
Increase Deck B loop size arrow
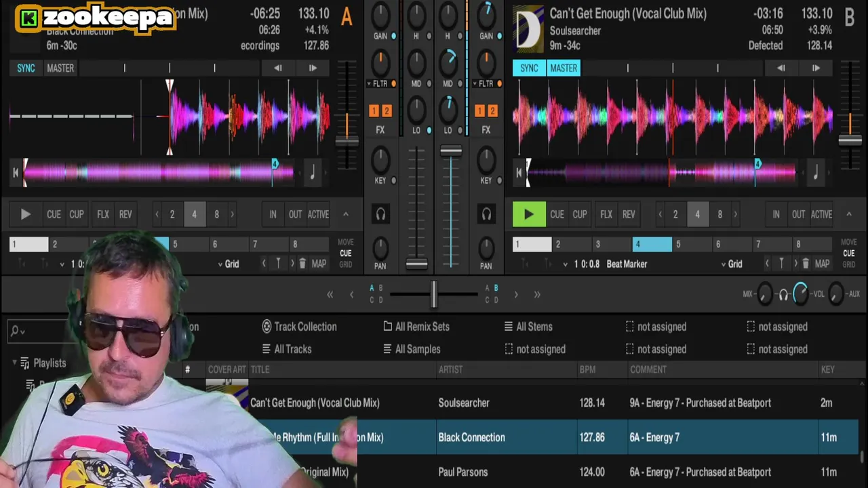[735, 214]
